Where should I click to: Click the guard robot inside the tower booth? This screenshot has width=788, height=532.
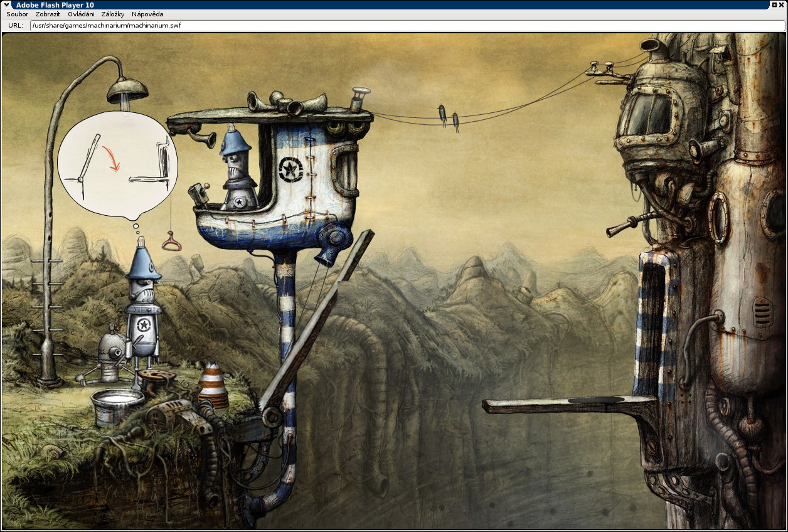pos(238,168)
